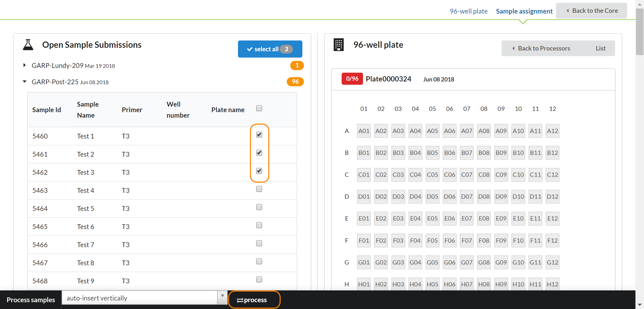Click the checkmark icon on select all
Viewport: 644px width, 309px height.
250,49
